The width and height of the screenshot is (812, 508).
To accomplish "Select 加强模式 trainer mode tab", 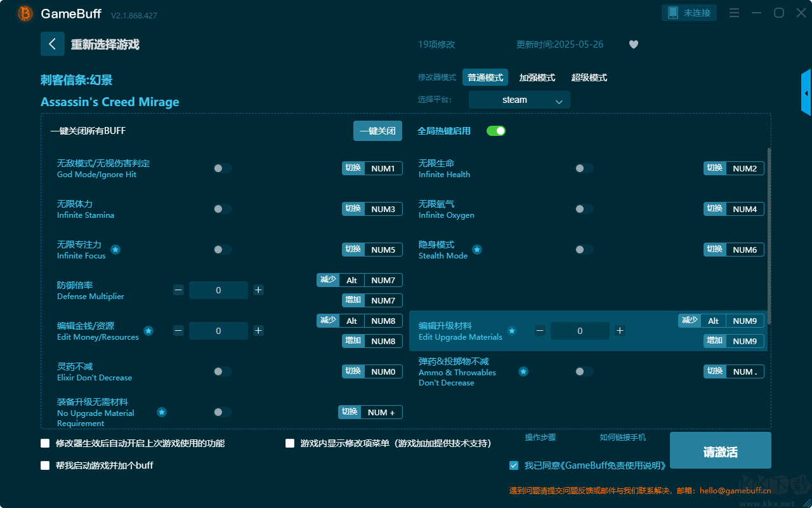I will point(537,77).
